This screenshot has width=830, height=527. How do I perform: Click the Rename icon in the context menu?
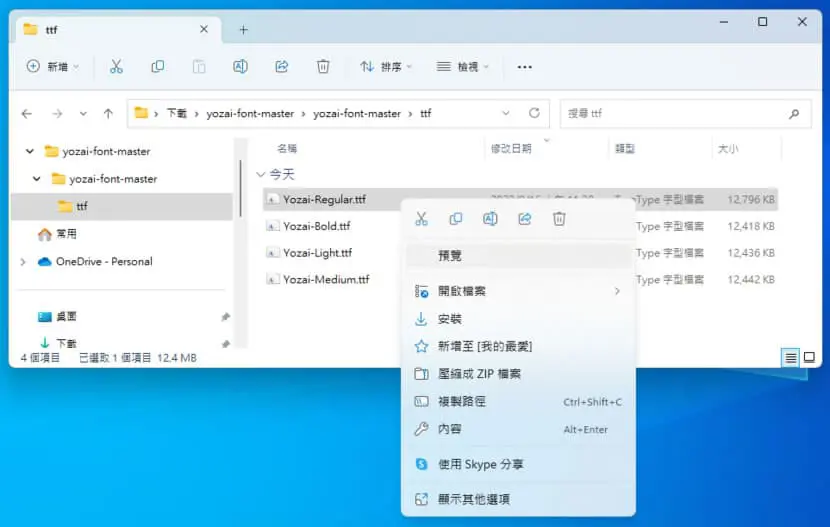(490, 219)
